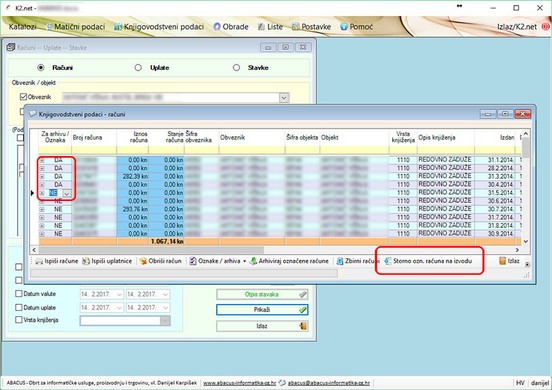
Task: Click the grid's scroll-left arrow
Action: 34,250
